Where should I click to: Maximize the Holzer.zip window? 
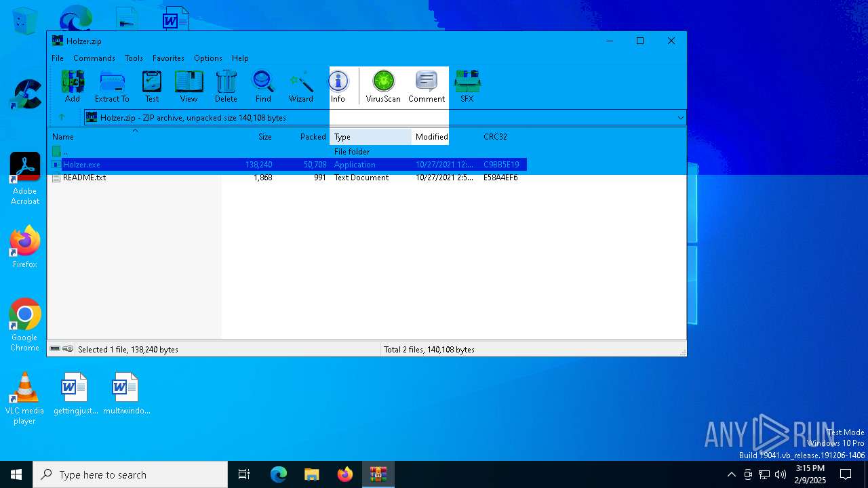click(640, 41)
